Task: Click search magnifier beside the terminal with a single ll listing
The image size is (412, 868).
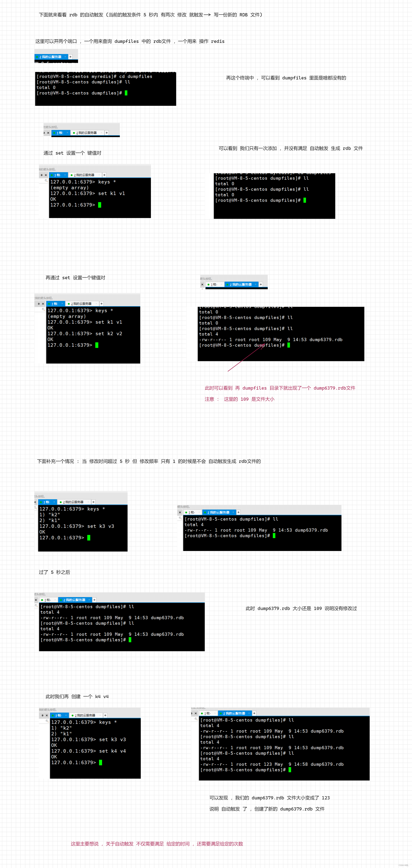Action: [180, 518]
